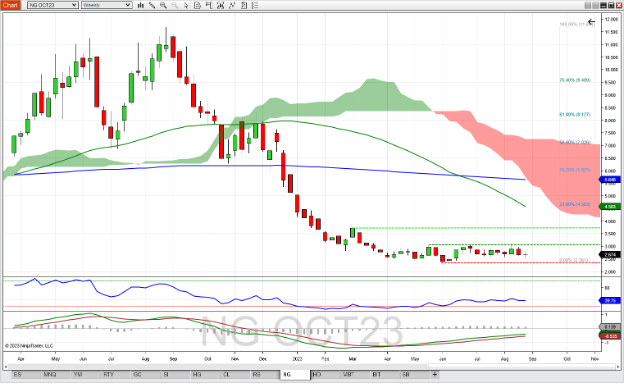
Task: Click the 2023 NinjaTrader, LLC copyright text
Action: (x=29, y=346)
